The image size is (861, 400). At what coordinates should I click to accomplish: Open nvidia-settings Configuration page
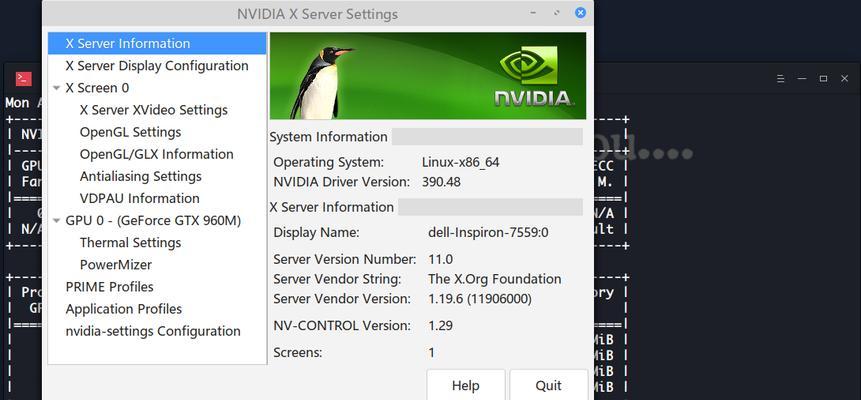coord(153,331)
